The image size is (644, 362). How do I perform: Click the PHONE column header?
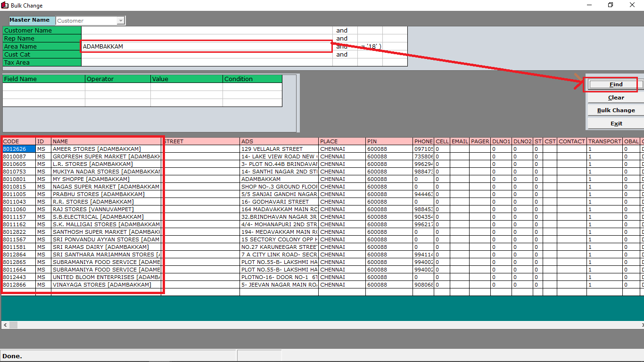click(x=423, y=141)
